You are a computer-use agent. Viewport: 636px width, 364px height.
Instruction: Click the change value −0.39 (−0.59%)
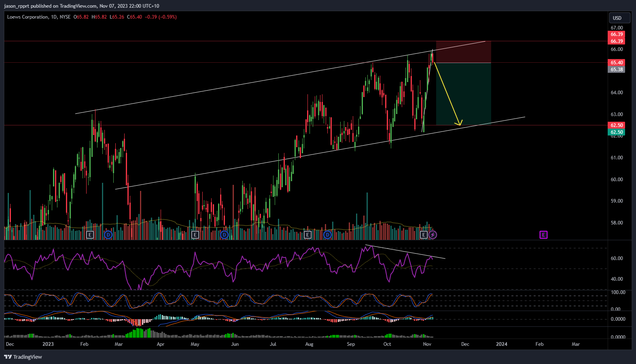click(x=161, y=17)
